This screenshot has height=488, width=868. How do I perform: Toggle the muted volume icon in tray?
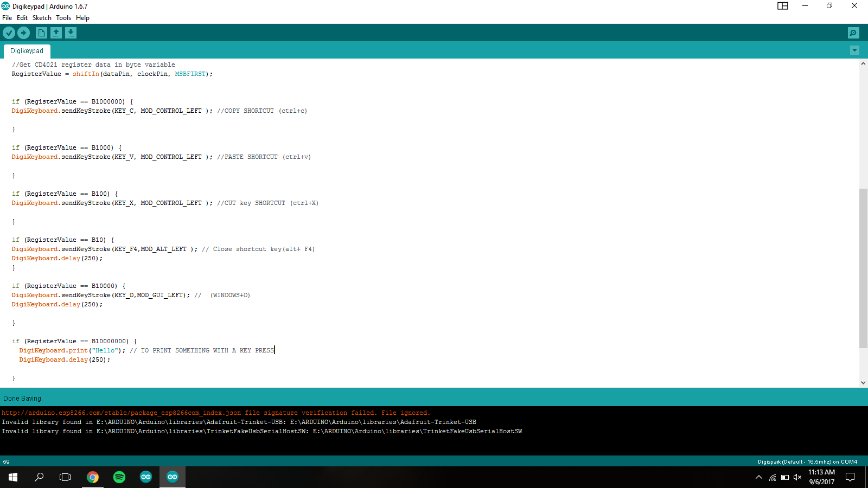point(797,477)
